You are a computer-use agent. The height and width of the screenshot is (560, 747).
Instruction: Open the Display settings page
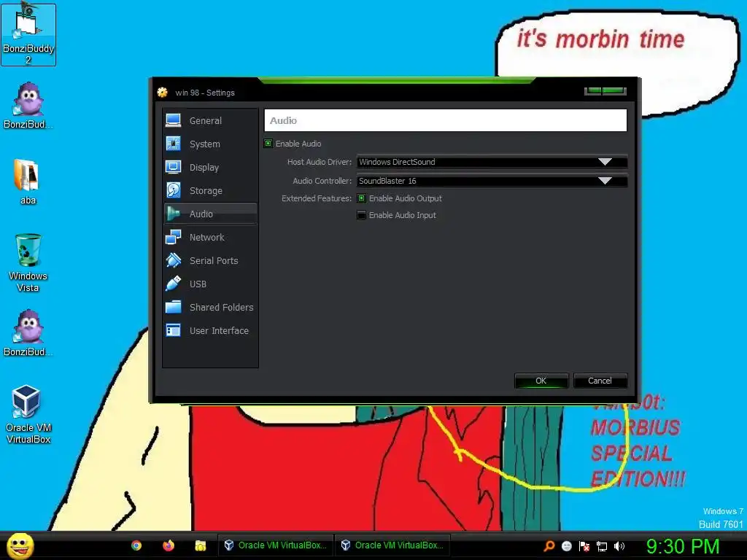tap(210, 167)
